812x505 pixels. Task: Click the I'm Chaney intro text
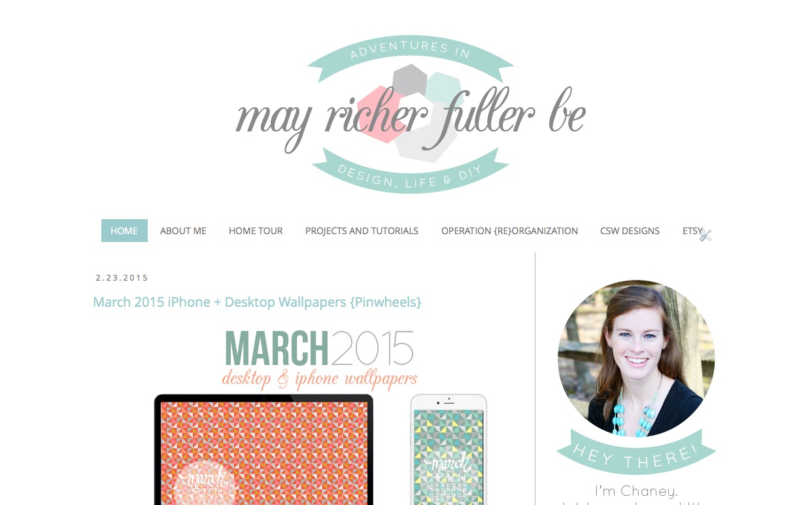[x=636, y=491]
